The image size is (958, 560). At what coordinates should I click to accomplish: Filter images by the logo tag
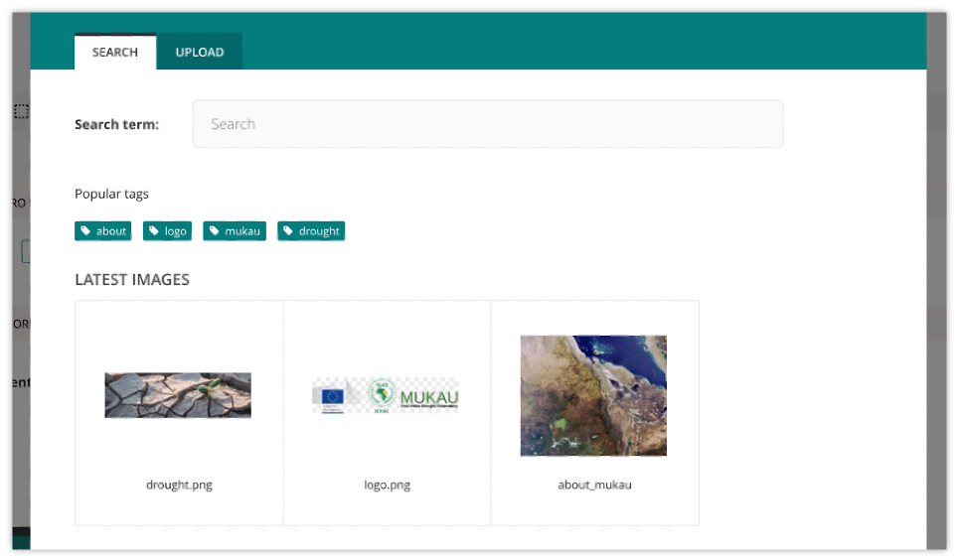(x=167, y=230)
